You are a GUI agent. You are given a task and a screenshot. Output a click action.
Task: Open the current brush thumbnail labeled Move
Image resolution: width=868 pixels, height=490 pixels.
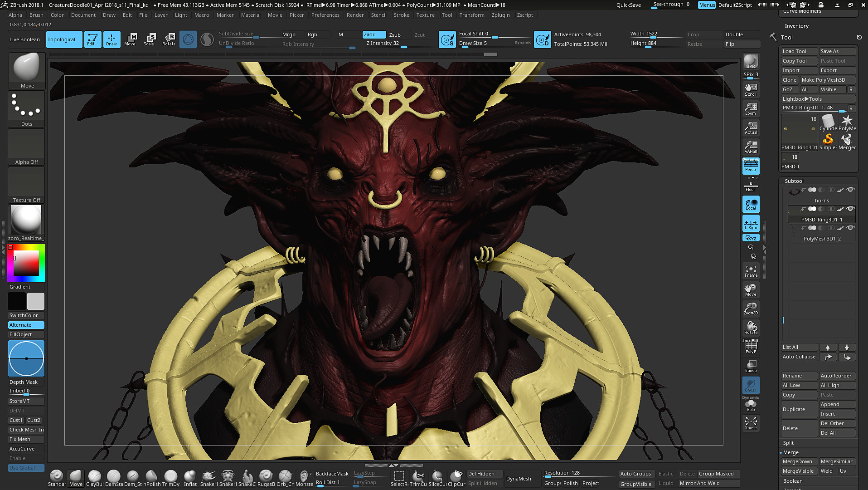click(27, 70)
